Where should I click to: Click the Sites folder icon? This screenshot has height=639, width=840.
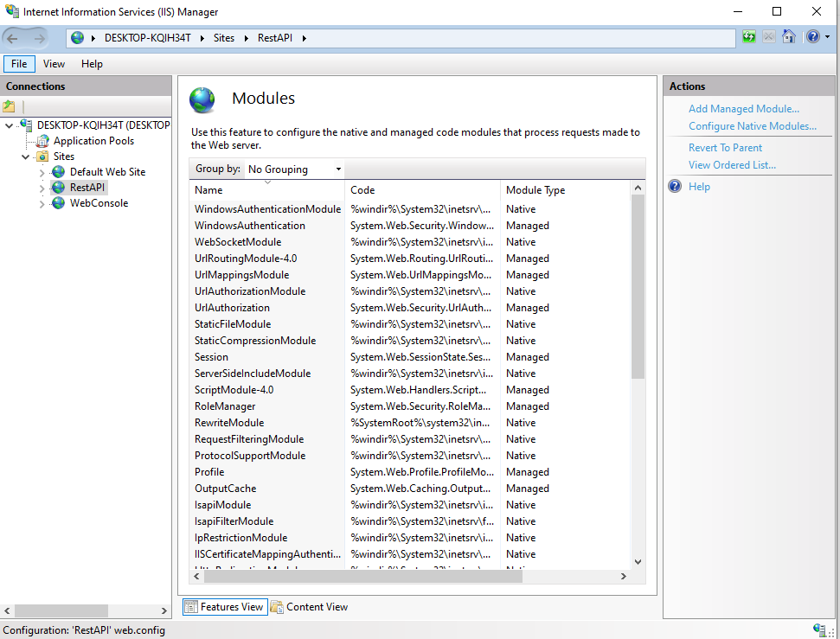point(42,157)
